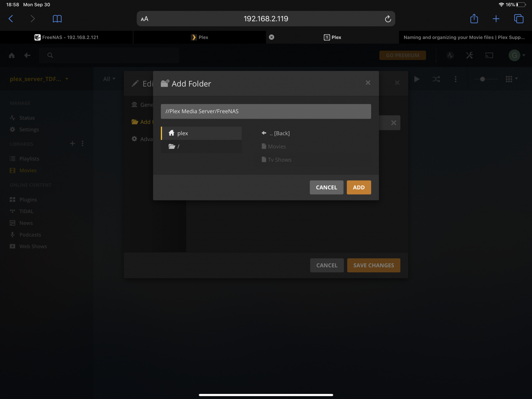Click GO PREMIUM button
The width and height of the screenshot is (532, 399).
(x=402, y=55)
